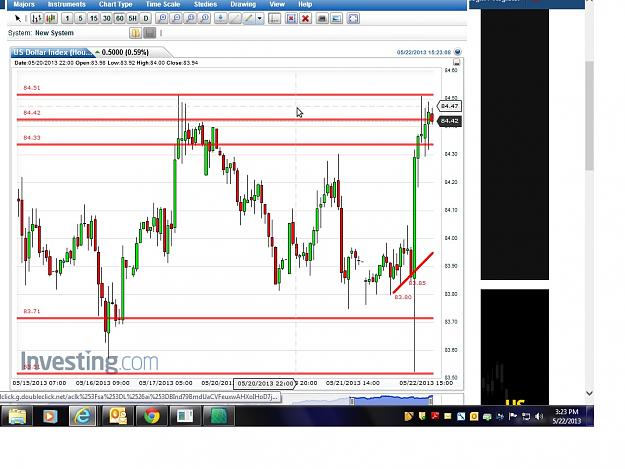Open Google Chrome from taskbar
Image resolution: width=625 pixels, height=469 pixels.
pos(152,416)
